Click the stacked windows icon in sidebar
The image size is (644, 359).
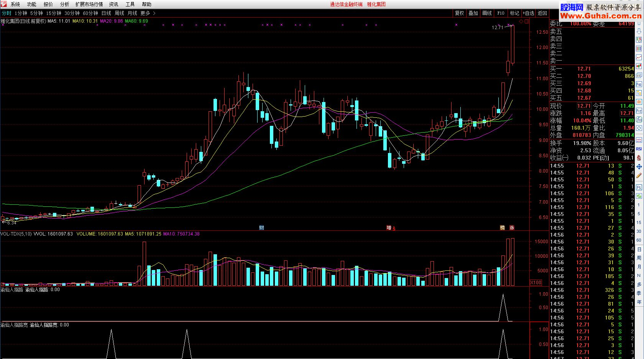(639, 75)
